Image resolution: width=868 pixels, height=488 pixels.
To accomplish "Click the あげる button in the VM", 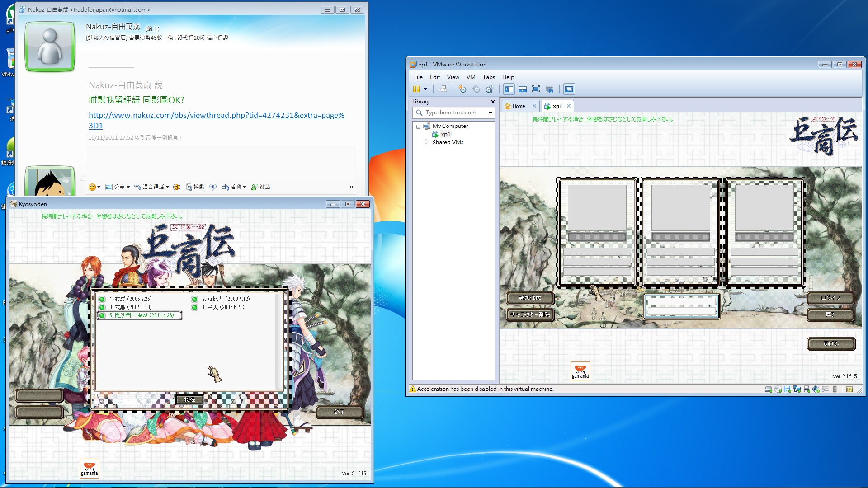I will (831, 343).
